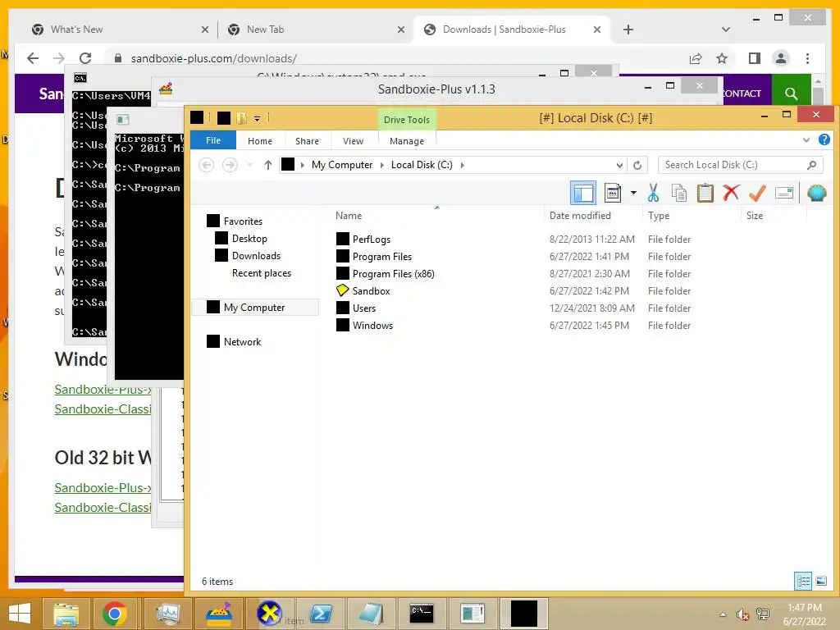Sort by the Type column header

pos(691,216)
